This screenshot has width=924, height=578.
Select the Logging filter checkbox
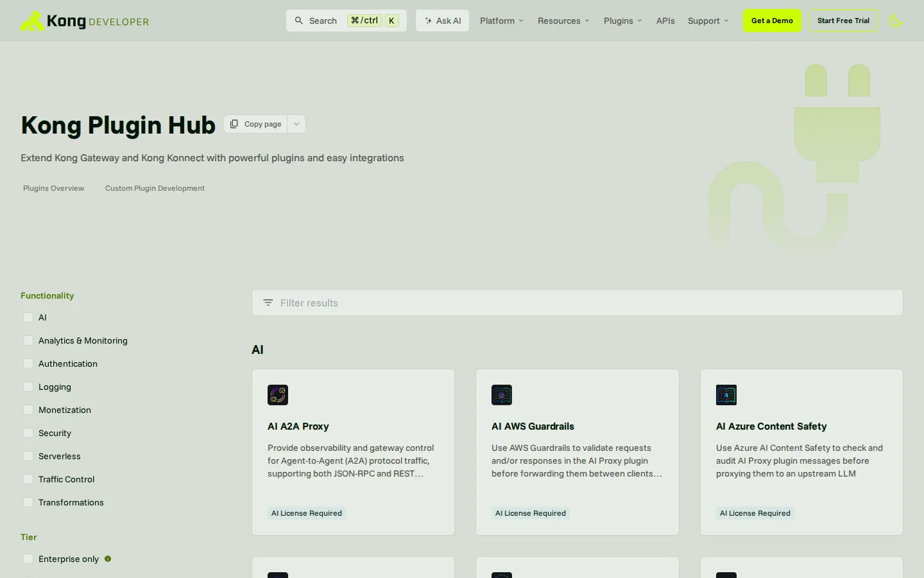pyautogui.click(x=28, y=387)
